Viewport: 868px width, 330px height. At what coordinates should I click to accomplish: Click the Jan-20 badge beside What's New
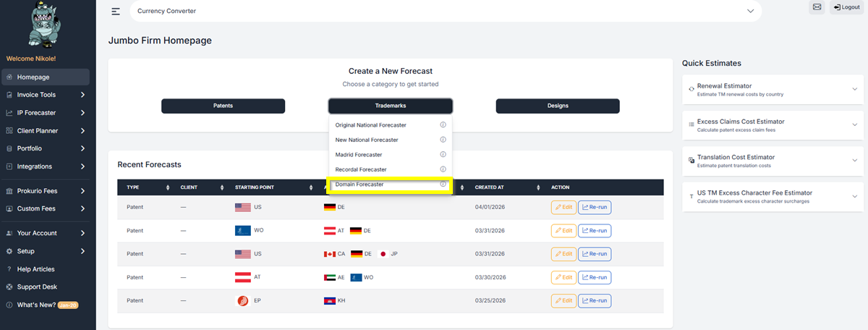point(68,305)
